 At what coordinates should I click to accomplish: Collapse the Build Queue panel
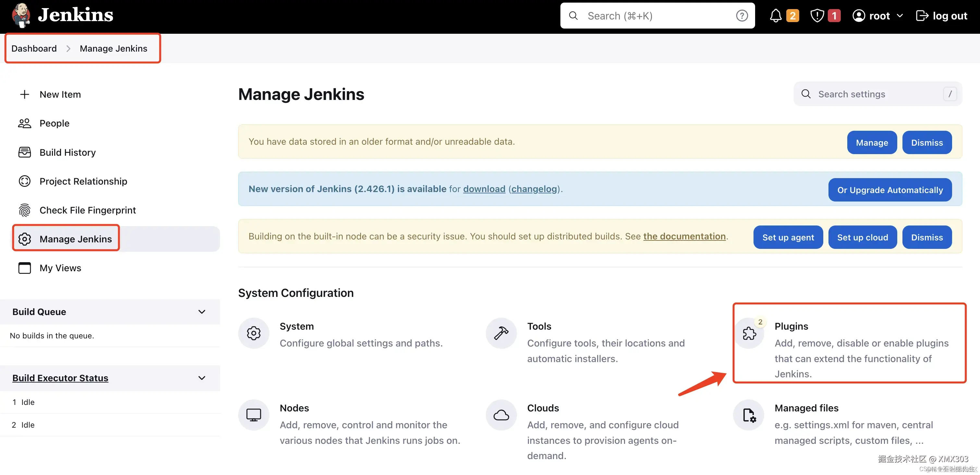pyautogui.click(x=202, y=312)
